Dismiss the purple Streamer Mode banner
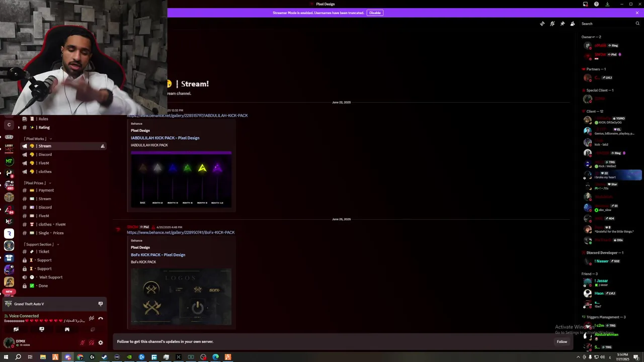 click(x=637, y=13)
